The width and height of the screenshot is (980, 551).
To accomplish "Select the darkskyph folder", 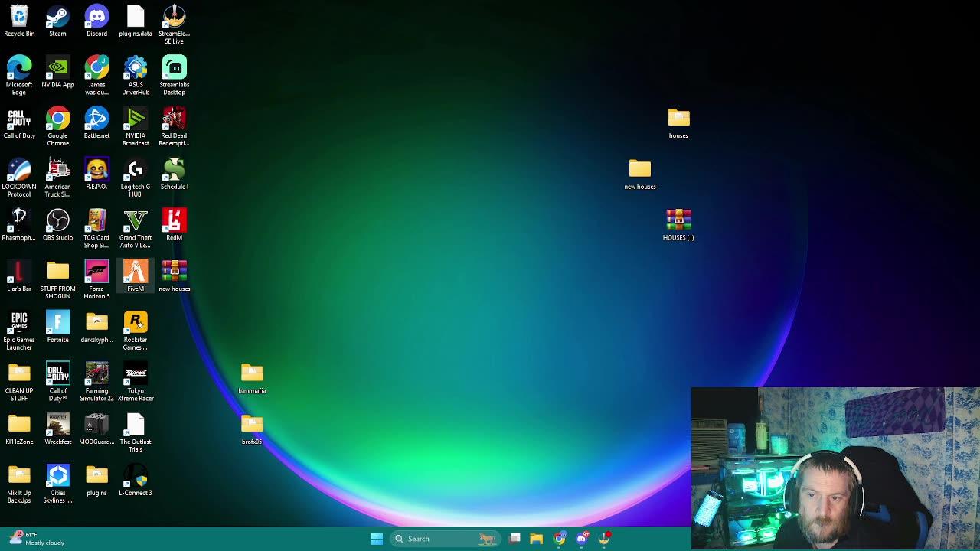I will coord(96,328).
